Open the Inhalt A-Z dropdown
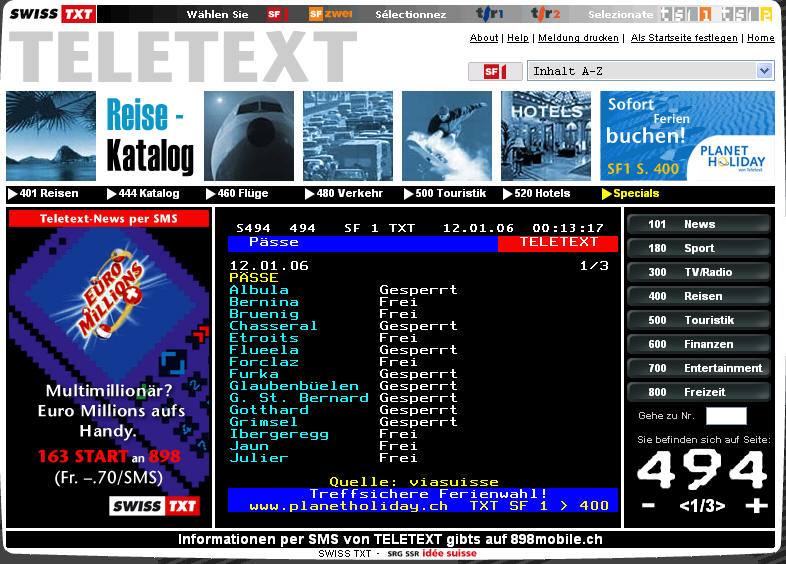 650,71
